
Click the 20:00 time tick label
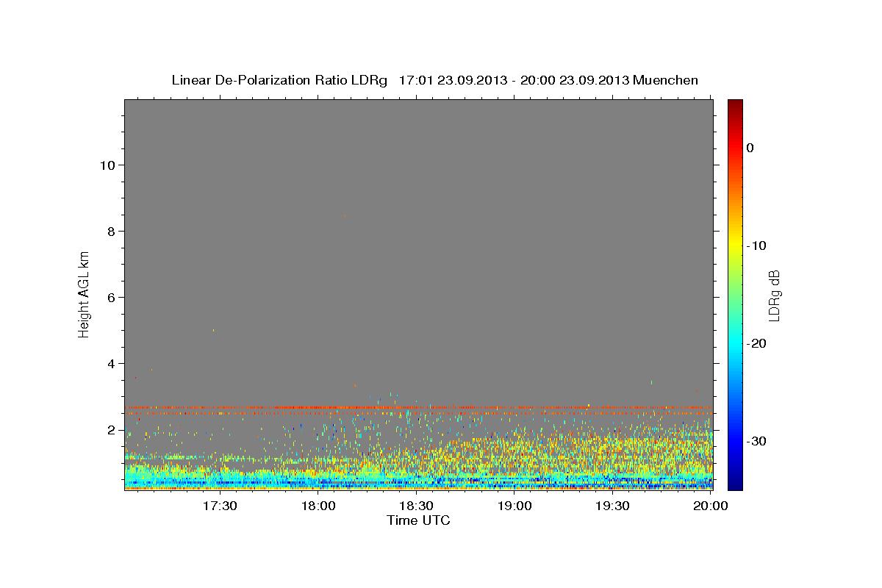click(710, 506)
